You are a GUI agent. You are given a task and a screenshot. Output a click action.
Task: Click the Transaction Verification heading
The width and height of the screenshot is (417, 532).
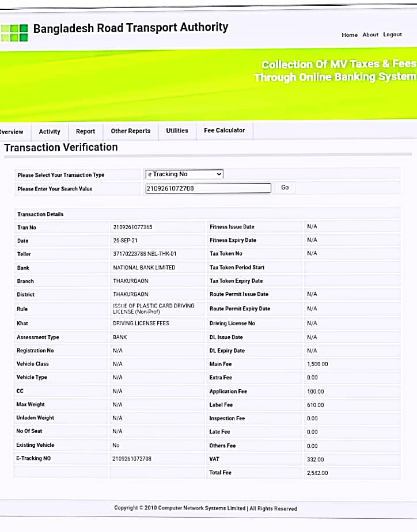coord(61,147)
